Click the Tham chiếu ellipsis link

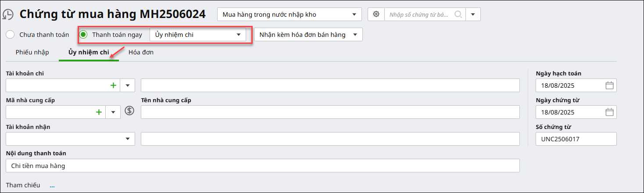click(x=52, y=186)
